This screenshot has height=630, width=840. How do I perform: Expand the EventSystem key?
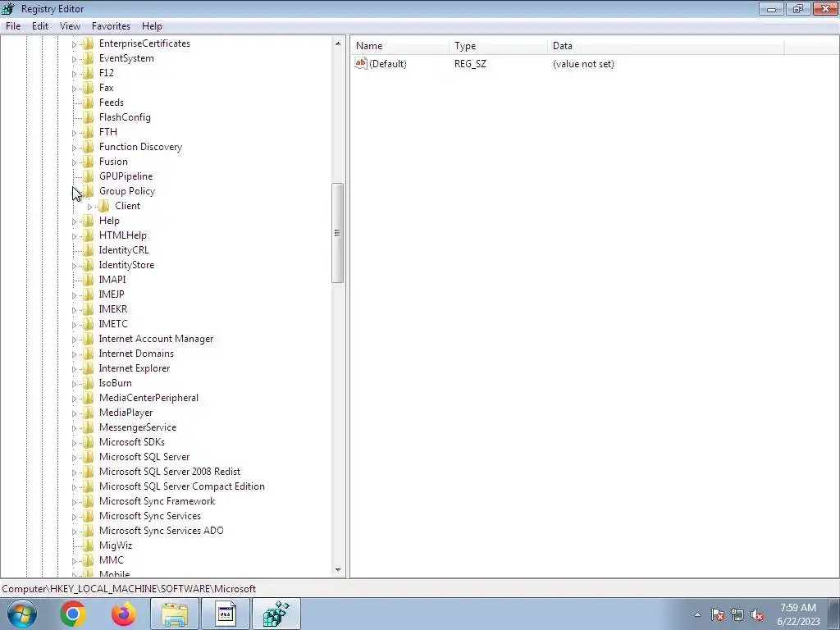(74, 59)
